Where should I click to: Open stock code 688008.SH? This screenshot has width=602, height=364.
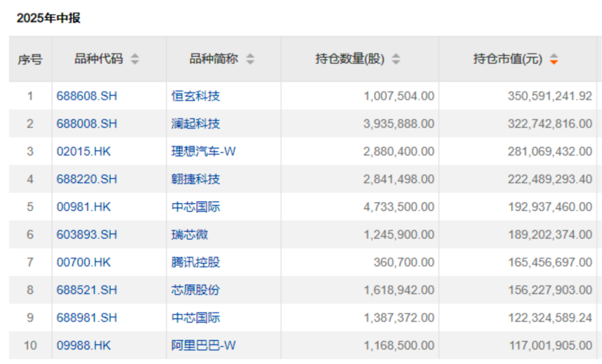click(x=87, y=124)
